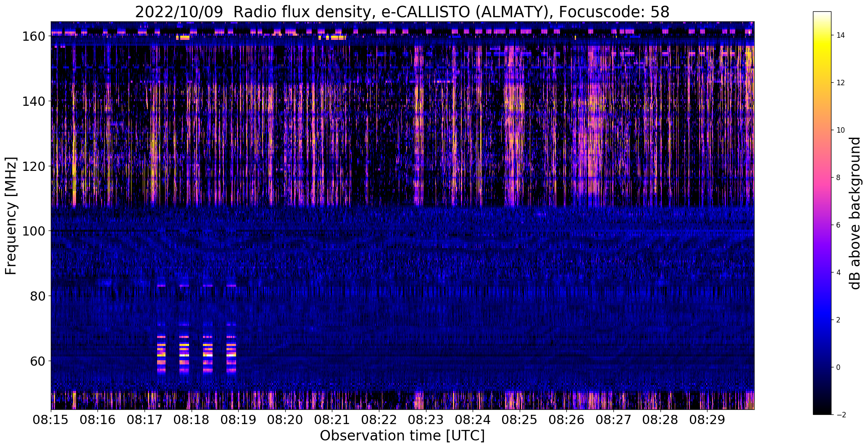The width and height of the screenshot is (868, 448).
Task: Click the colorbar tick label 6
Action: (x=839, y=225)
